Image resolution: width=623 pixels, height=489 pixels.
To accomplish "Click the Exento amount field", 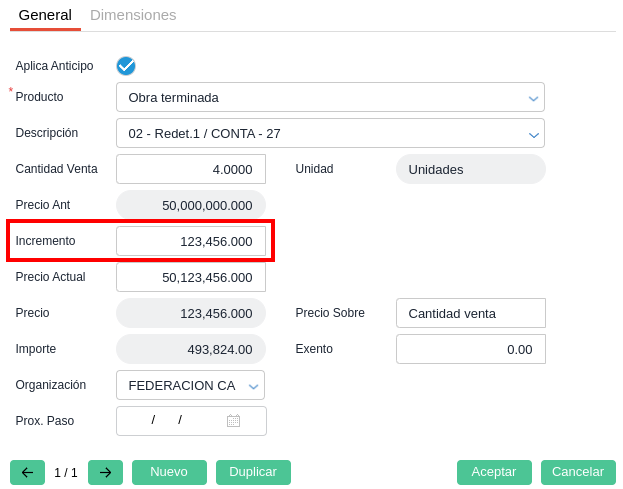I will tap(470, 349).
